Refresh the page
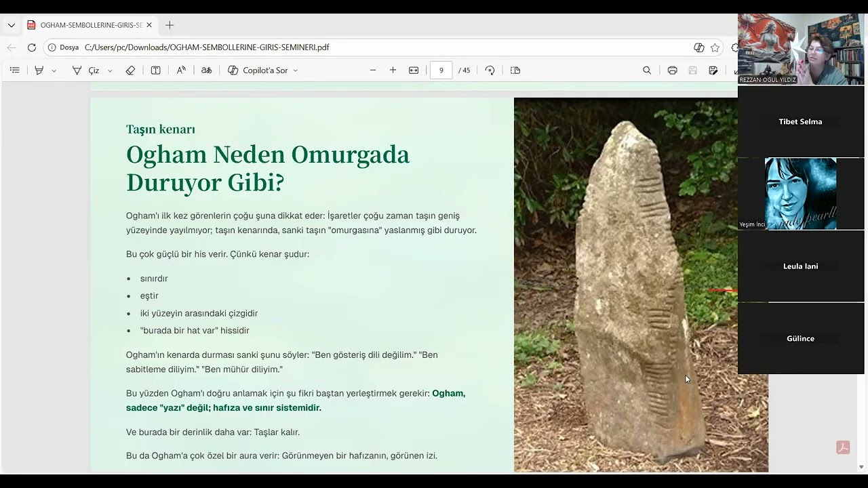Viewport: 868px width, 488px height. pos(31,47)
